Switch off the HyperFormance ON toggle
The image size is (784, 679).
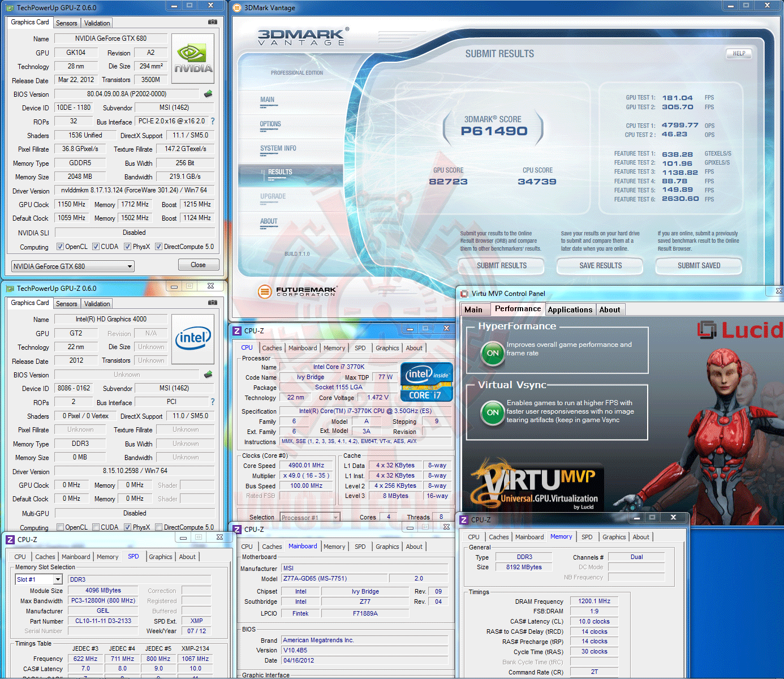[493, 353]
